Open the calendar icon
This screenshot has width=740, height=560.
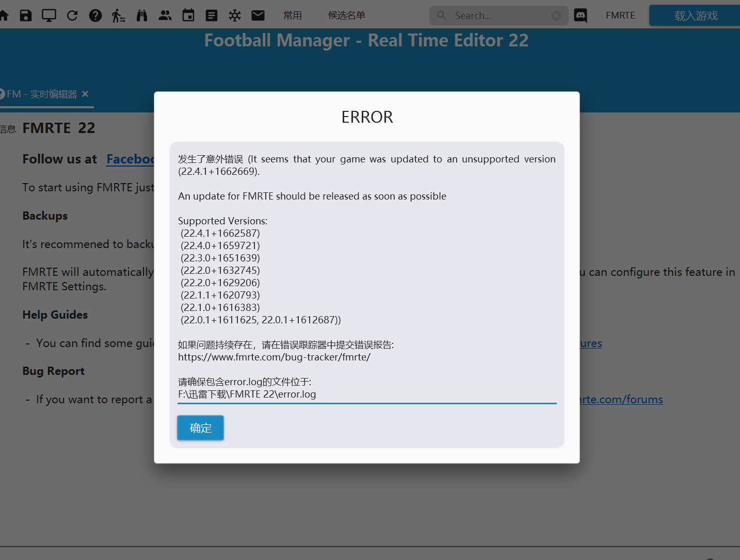click(188, 15)
